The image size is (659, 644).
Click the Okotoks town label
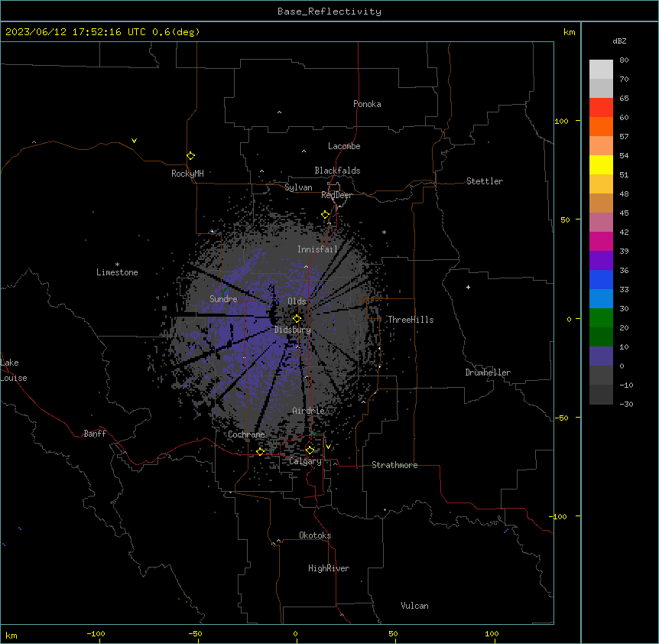(x=315, y=535)
